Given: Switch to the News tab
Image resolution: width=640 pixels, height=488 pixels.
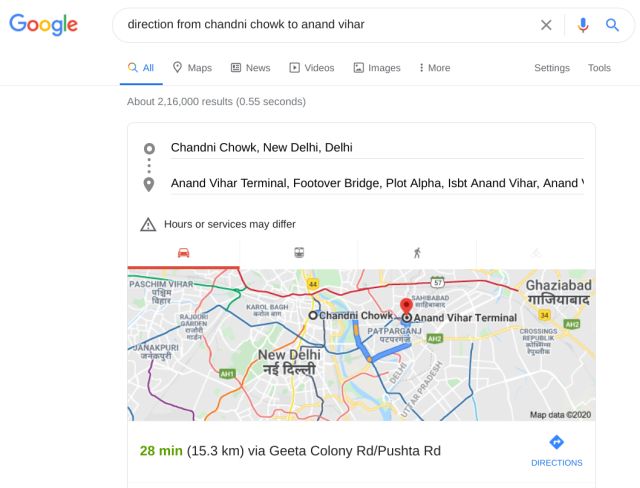Looking at the screenshot, I should pos(251,68).
